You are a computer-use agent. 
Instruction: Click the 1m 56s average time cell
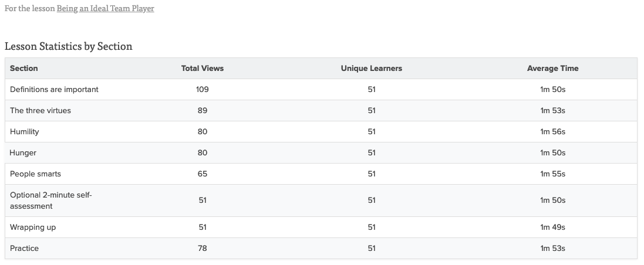click(x=552, y=132)
